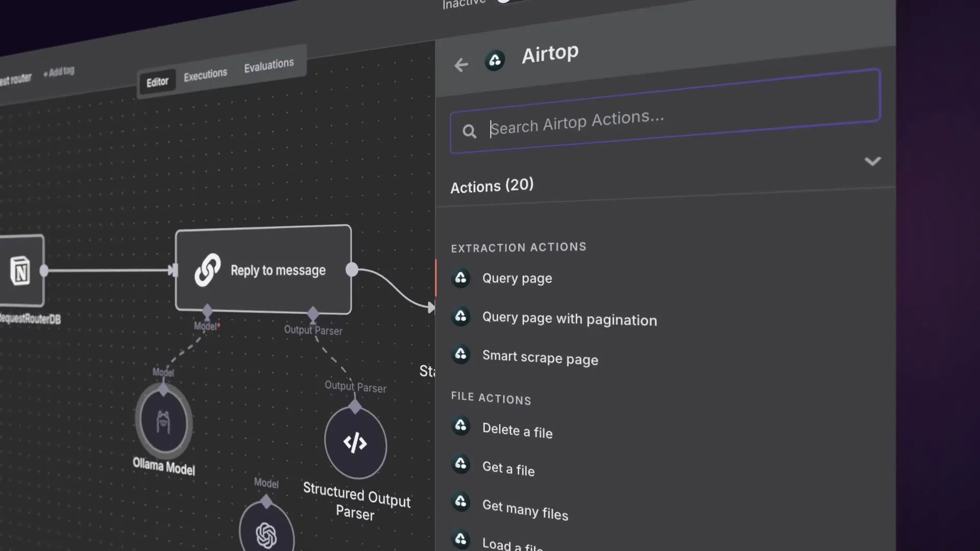Click the Structured Output Parser code icon
This screenshot has height=551, width=980.
(x=355, y=443)
